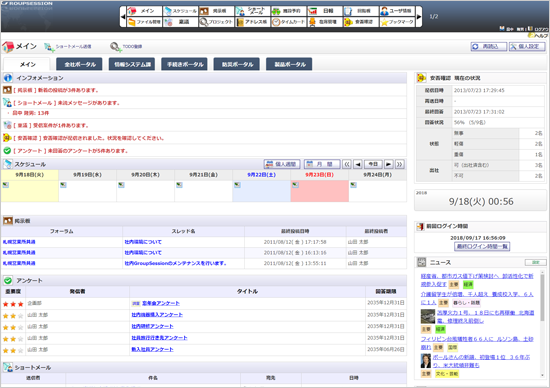This screenshot has height=388, width=550.
Task: Open タイムカード in the top menu
Action: tap(289, 22)
